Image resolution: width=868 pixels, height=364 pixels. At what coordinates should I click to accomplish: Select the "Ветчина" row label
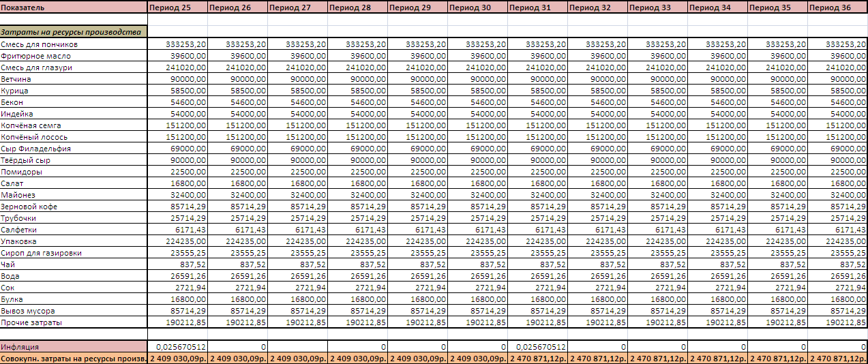pyautogui.click(x=74, y=79)
